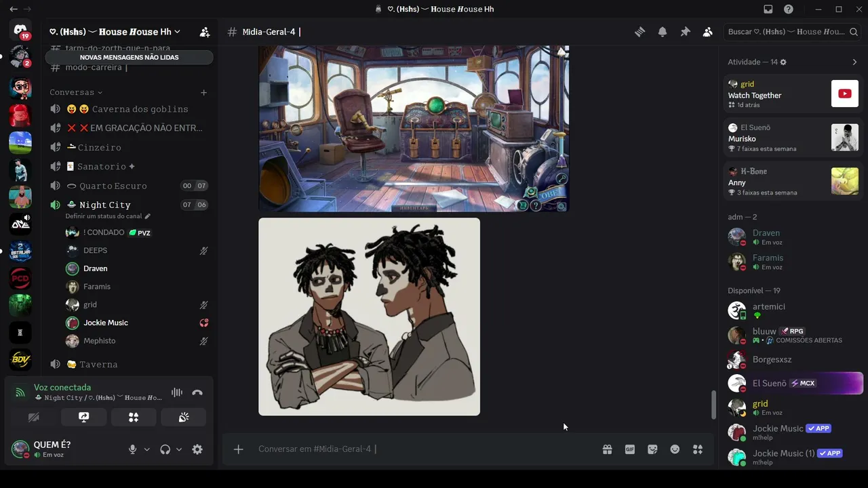The height and width of the screenshot is (488, 868).
Task: Toggle noise suppression in voice panel
Action: [177, 392]
